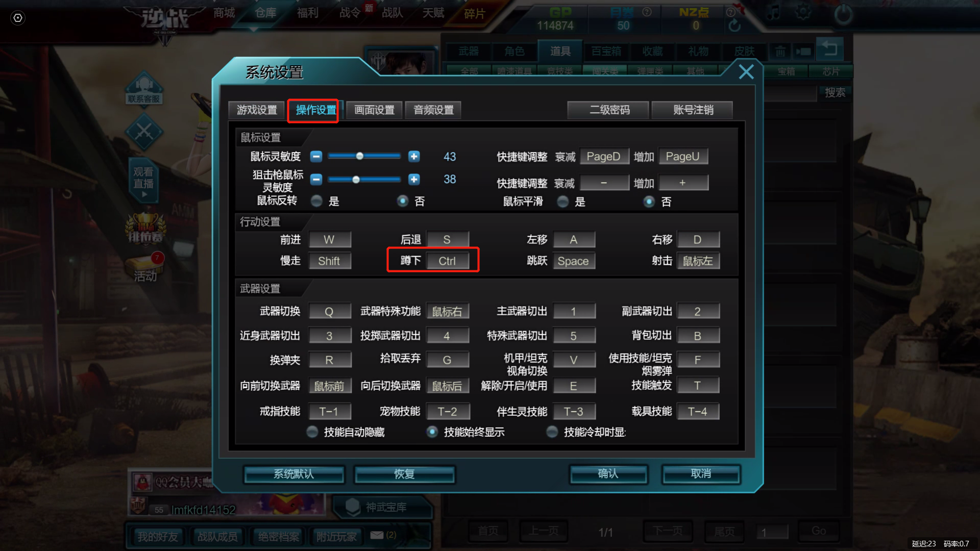Select 是 for 鼠标平滑
Screen dimensions: 980x551
563,202
